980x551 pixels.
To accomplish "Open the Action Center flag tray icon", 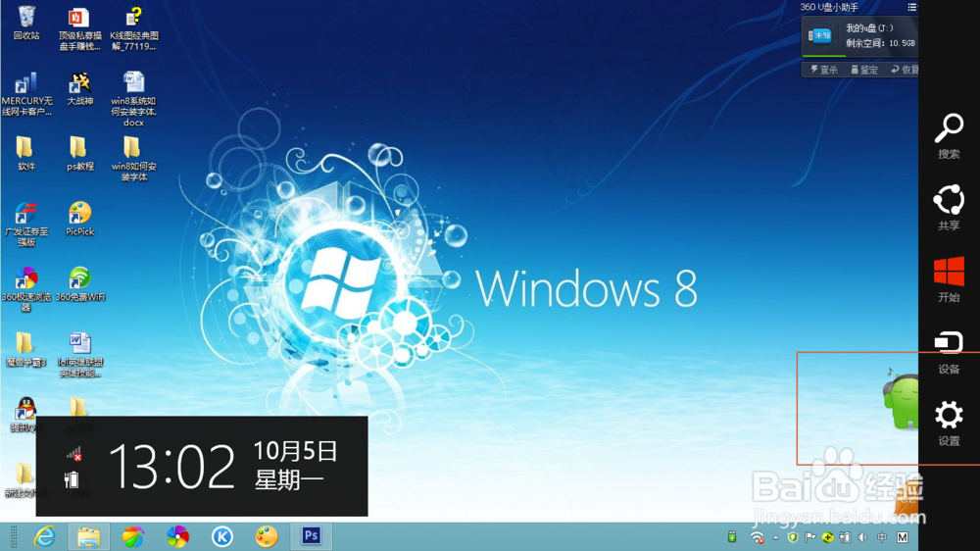I will click(x=810, y=537).
